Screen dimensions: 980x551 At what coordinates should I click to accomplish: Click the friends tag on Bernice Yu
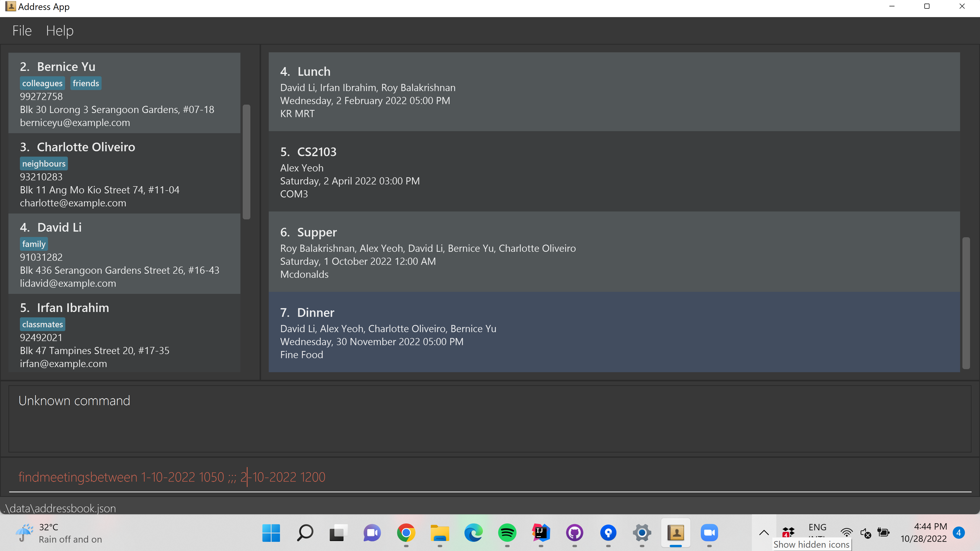[85, 83]
